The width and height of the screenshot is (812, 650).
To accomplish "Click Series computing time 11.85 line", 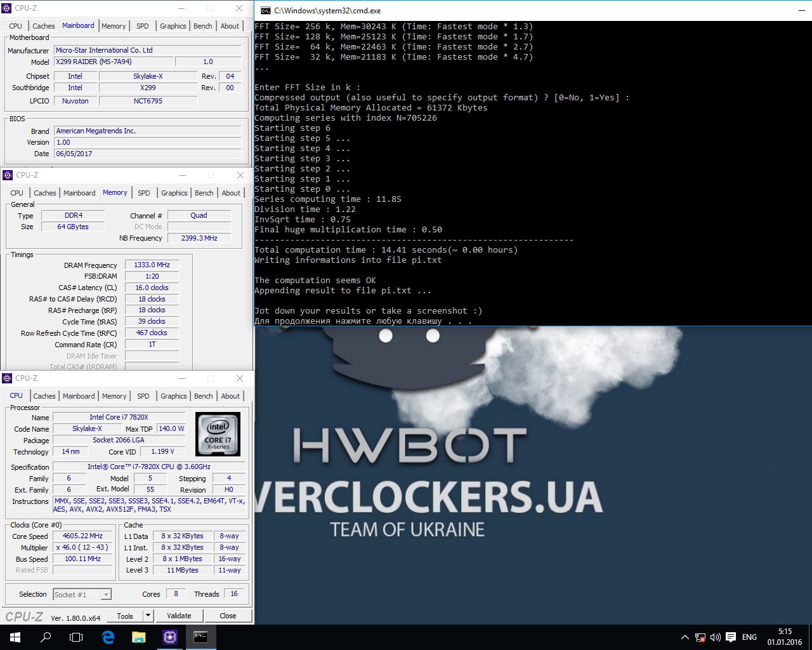I will [328, 199].
